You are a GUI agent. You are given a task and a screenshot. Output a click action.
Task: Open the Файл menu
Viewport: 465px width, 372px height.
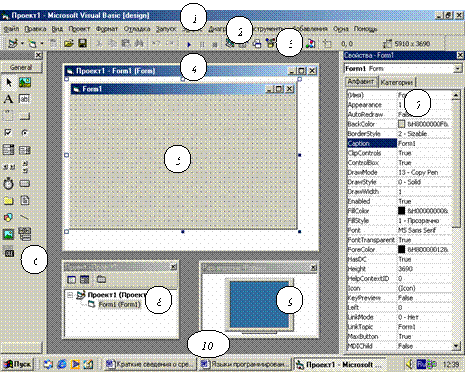[x=11, y=29]
